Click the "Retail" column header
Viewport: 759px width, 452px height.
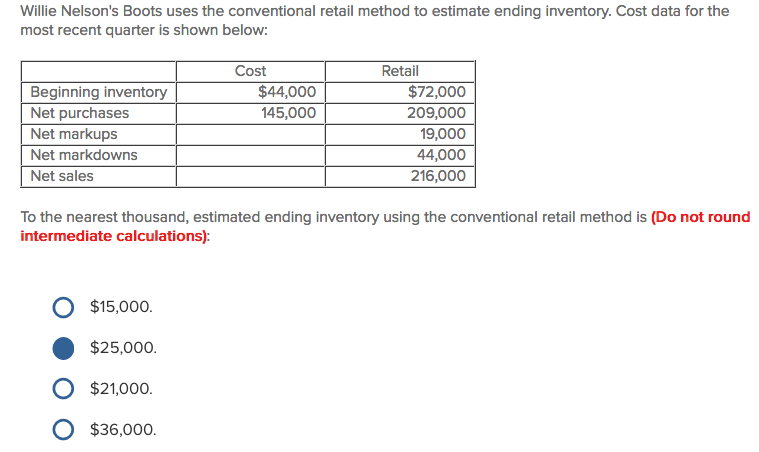(400, 71)
